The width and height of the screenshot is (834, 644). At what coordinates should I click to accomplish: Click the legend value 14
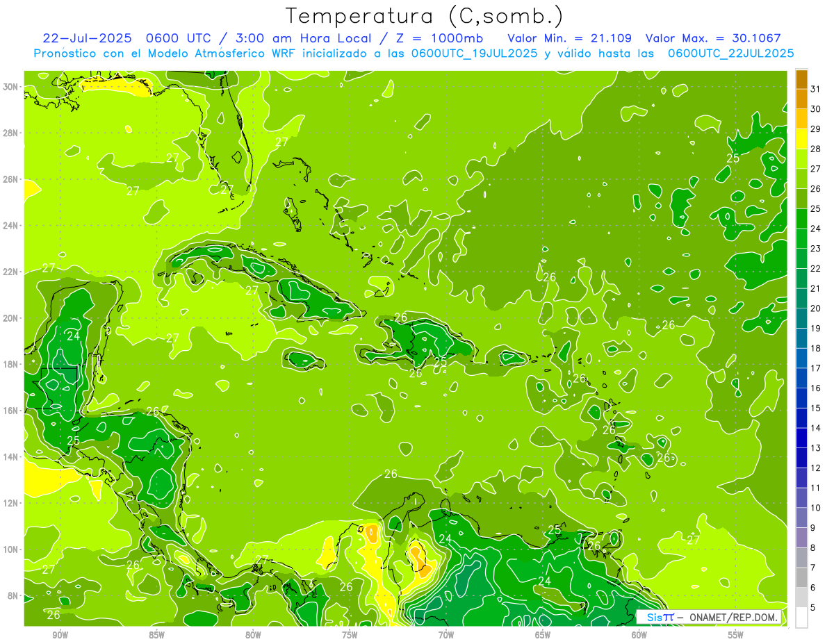click(x=815, y=428)
